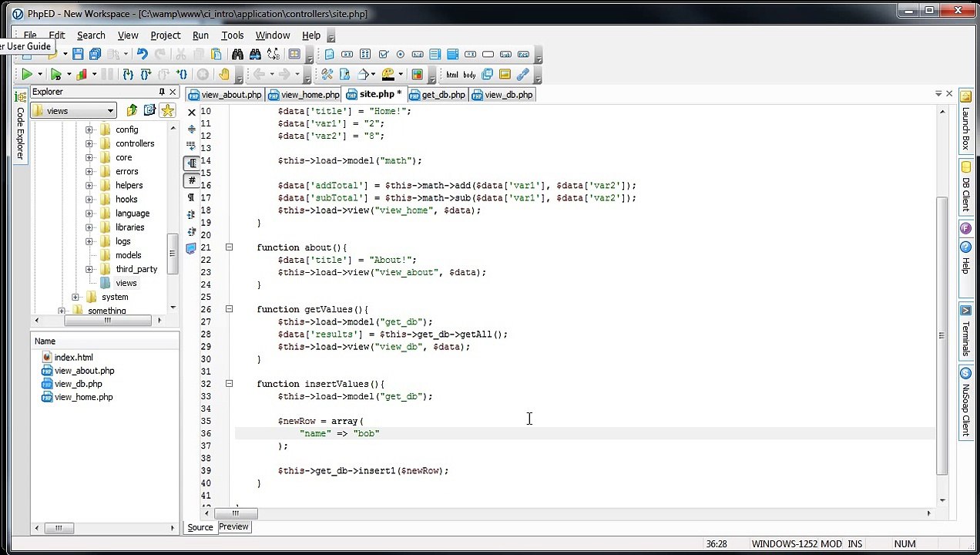Click the profiler bar chart icon

pos(81,75)
